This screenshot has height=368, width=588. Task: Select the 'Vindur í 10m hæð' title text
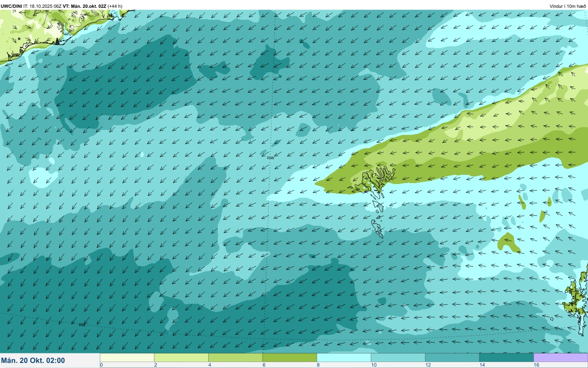(568, 6)
